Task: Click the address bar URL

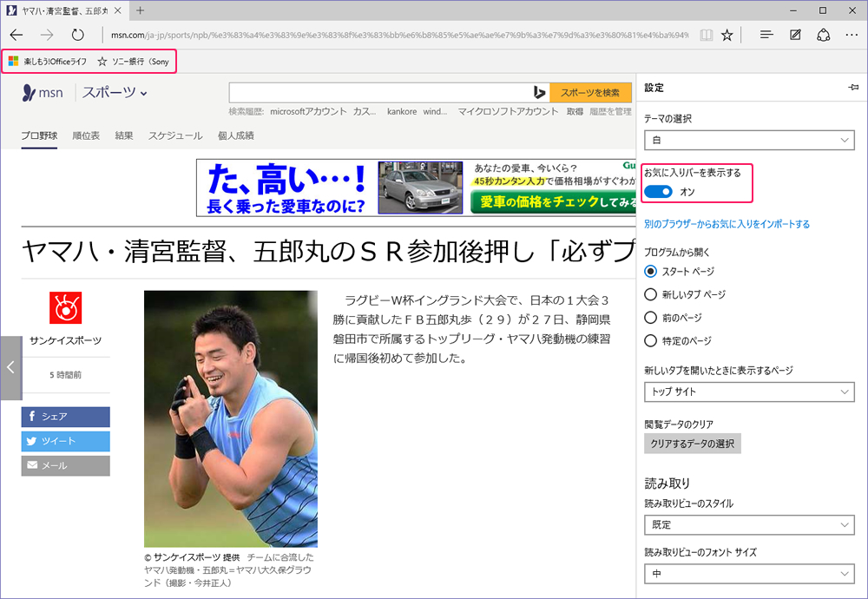Action: click(398, 35)
